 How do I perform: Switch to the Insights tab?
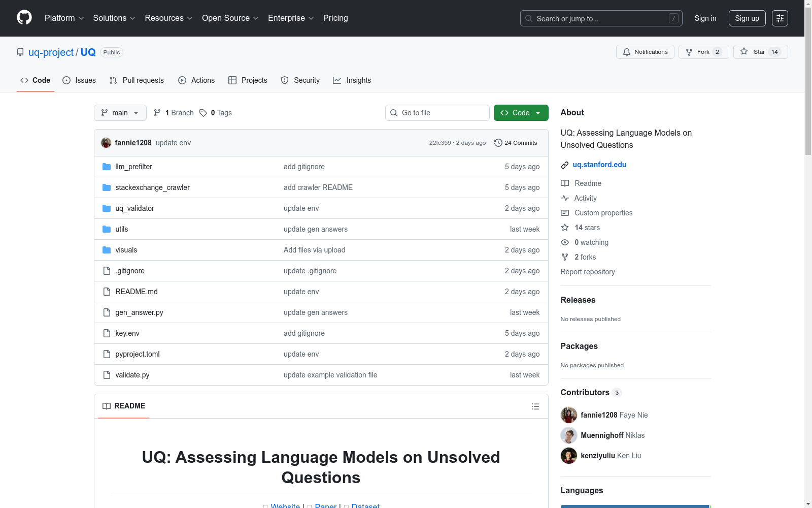(352, 80)
